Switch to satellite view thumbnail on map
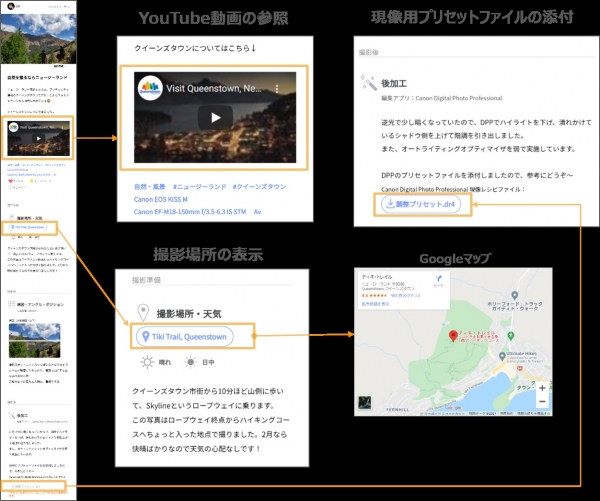Viewport: 600px width, 501px height. pyautogui.click(x=365, y=402)
